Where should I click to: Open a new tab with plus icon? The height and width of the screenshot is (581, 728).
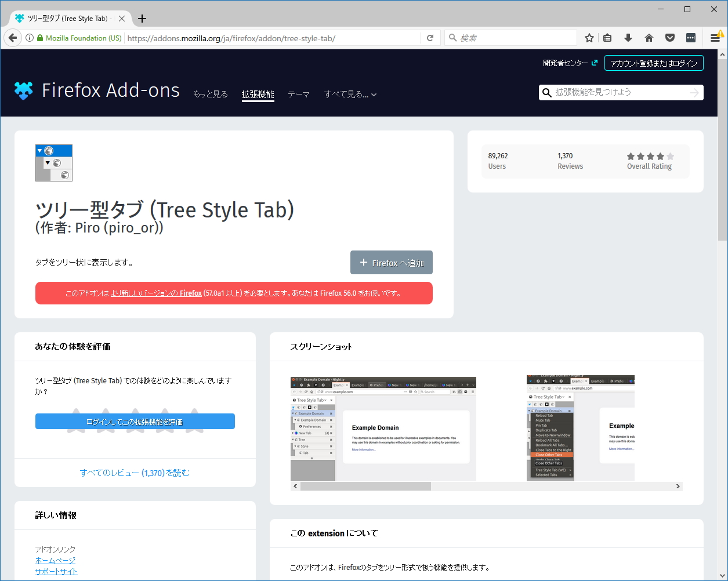[x=142, y=19]
